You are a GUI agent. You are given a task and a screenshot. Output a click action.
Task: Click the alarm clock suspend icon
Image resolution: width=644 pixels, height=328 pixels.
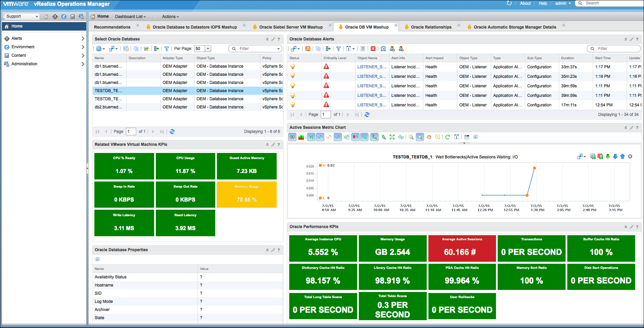click(x=383, y=49)
